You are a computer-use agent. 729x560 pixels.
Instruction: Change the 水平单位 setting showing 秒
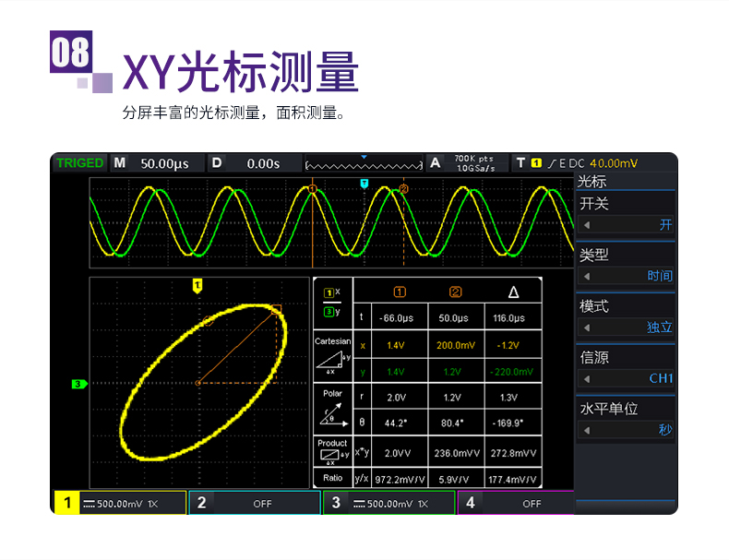point(626,430)
